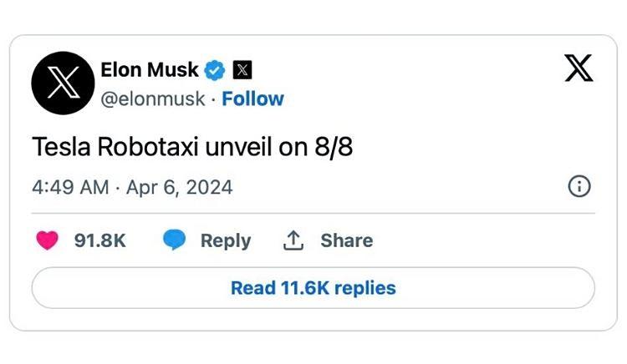This screenshot has height=364, width=627.
Task: Click the blue verified checkmark badge
Action: [x=216, y=69]
